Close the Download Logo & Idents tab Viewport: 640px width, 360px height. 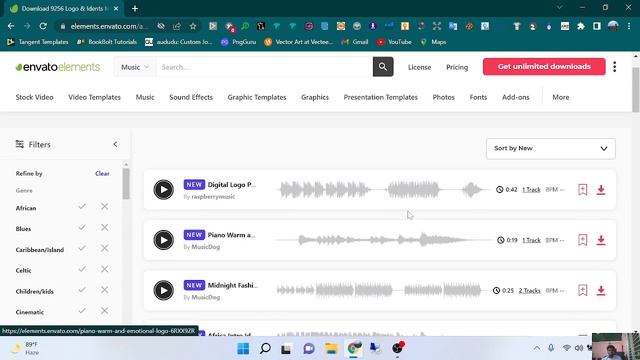116,8
